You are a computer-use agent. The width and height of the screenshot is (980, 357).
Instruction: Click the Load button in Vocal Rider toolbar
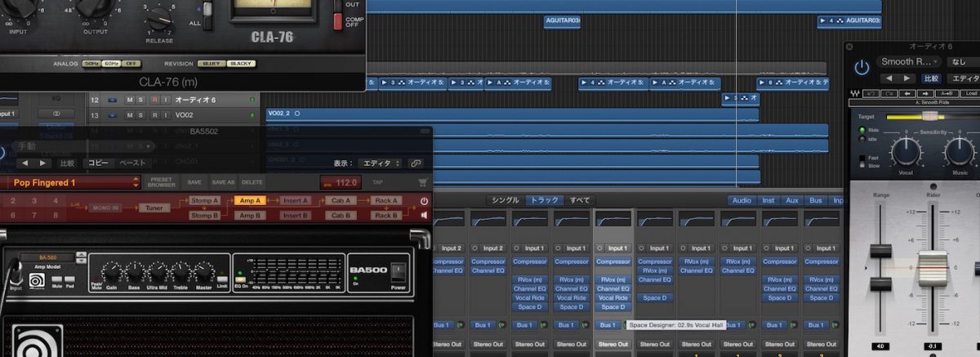point(969,93)
